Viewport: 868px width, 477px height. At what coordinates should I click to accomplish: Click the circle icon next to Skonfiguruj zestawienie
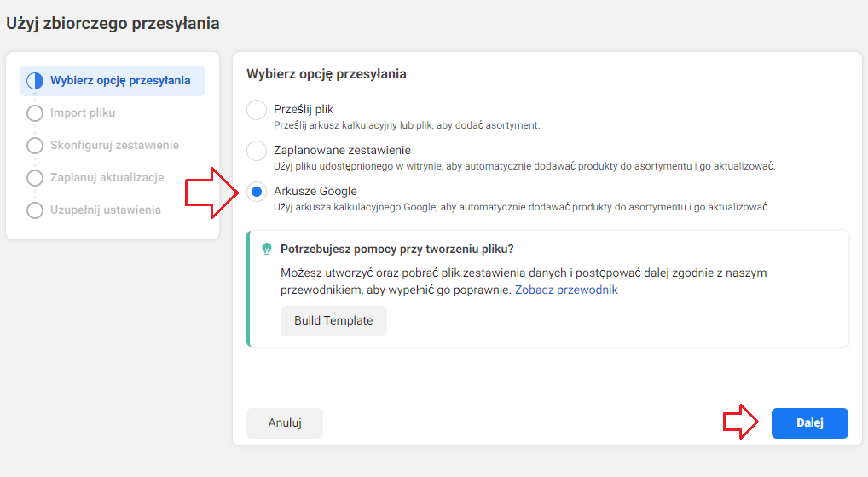[35, 146]
